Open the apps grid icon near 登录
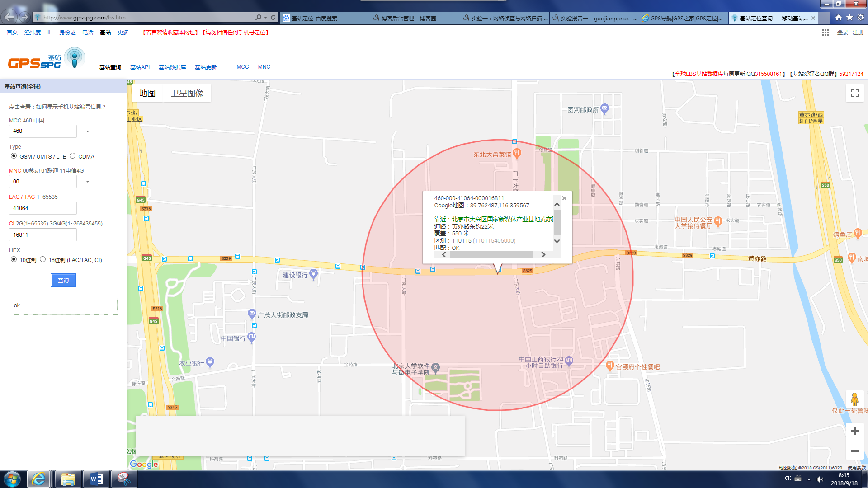The width and height of the screenshot is (868, 488). (x=825, y=33)
